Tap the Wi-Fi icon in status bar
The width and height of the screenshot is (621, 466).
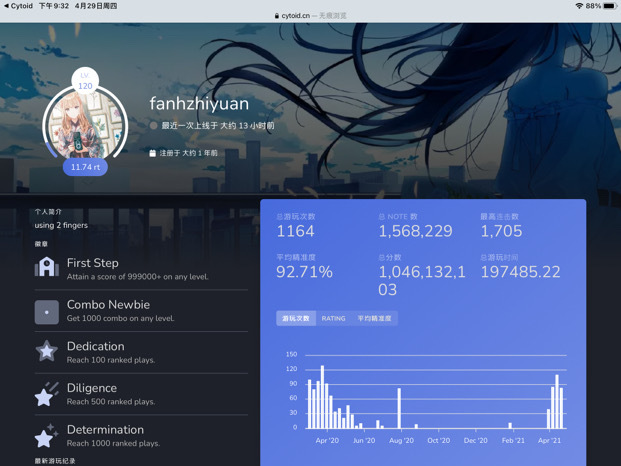click(x=579, y=6)
